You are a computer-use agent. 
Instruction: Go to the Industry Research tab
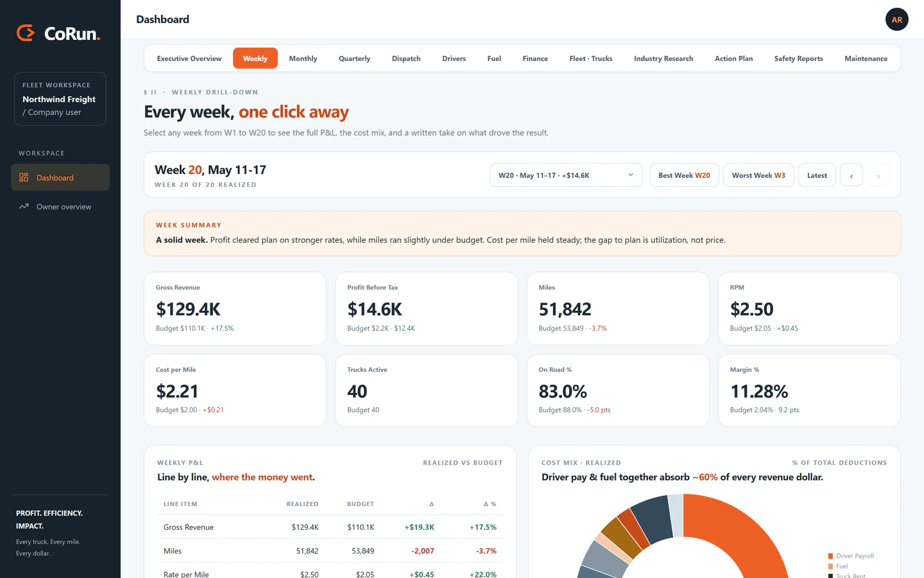pos(663,58)
